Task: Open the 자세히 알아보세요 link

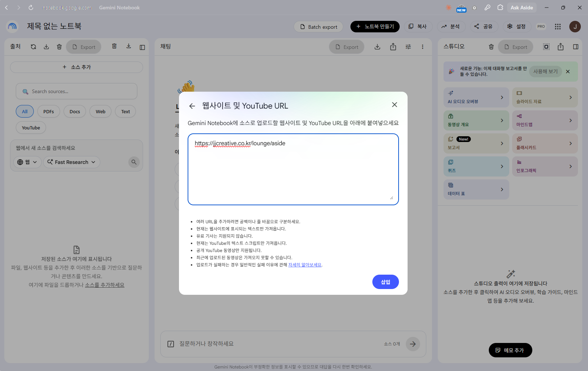Action: pos(305,265)
